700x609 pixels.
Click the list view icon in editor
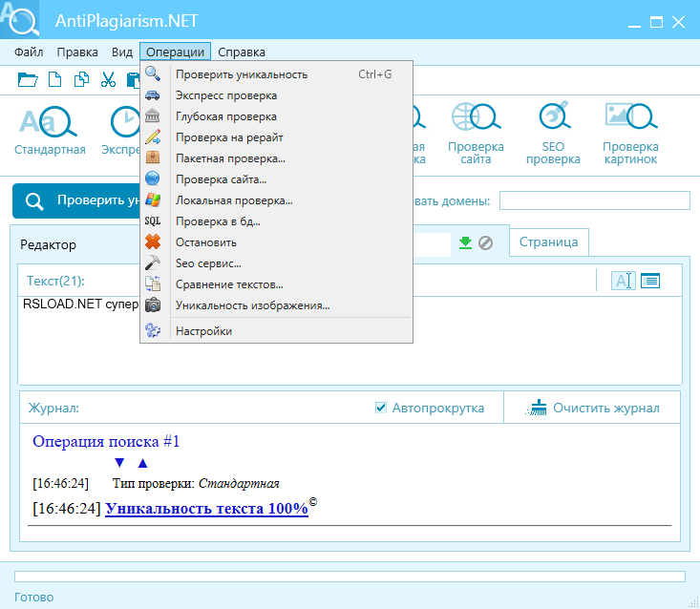click(650, 281)
